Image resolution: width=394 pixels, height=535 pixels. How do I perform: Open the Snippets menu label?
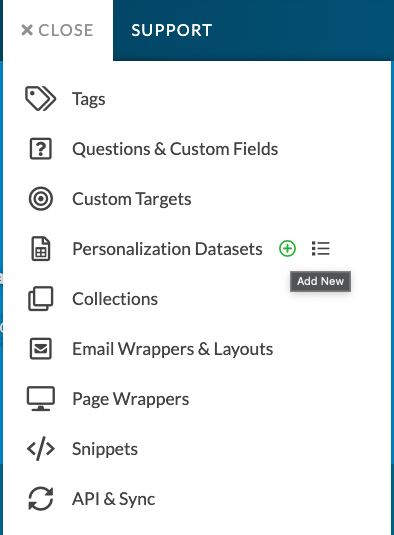[105, 449]
